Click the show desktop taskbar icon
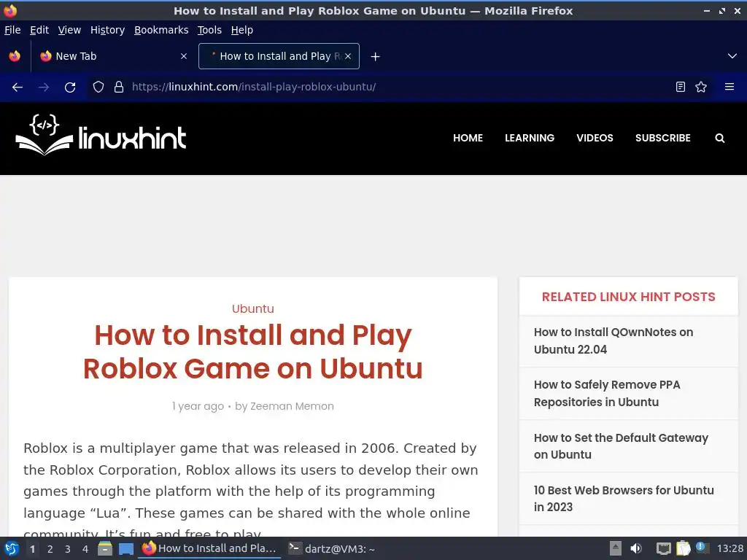The height and width of the screenshot is (560, 747). click(125, 549)
